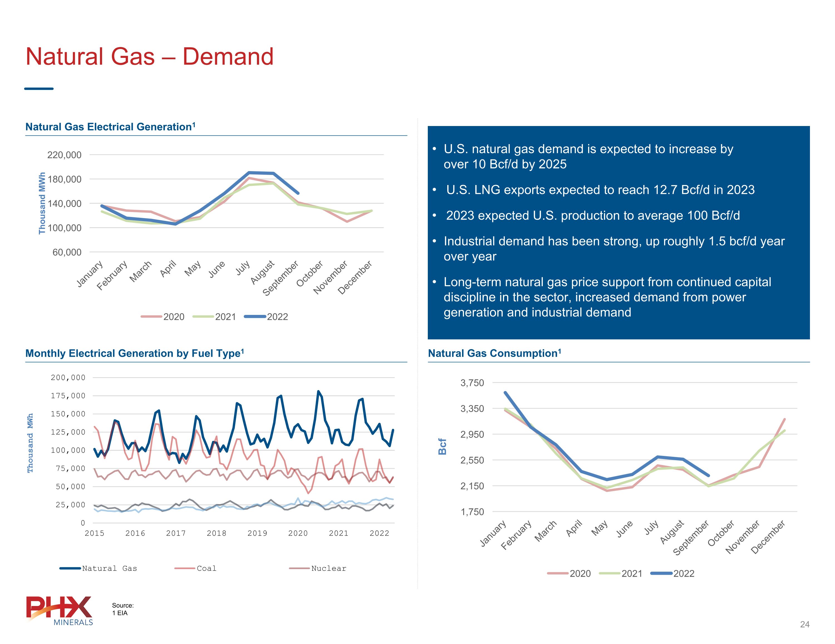Click the 'Natural Gas Electrical Generation' chart heading
Screen dimensions: 835x644
tap(110, 127)
